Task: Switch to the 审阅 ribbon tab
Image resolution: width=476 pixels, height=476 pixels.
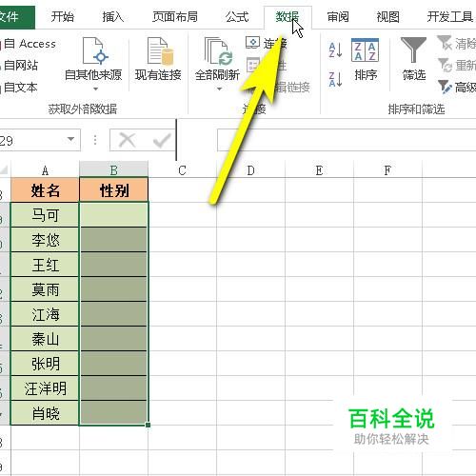Action: click(x=338, y=16)
